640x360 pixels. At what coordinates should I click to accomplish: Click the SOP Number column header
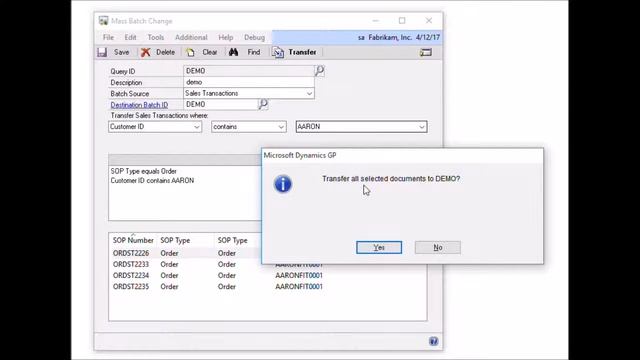coord(133,240)
